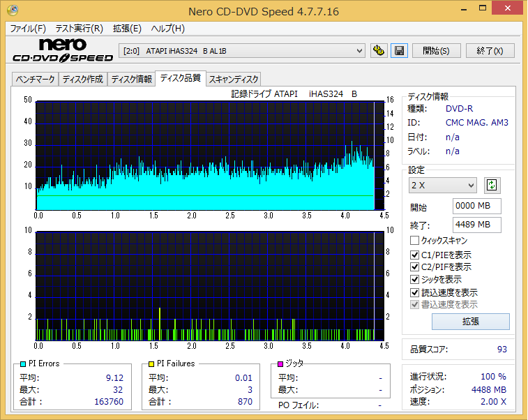Click the position value 4488 MB
Viewport: 528px width, 420px height.
tap(489, 390)
